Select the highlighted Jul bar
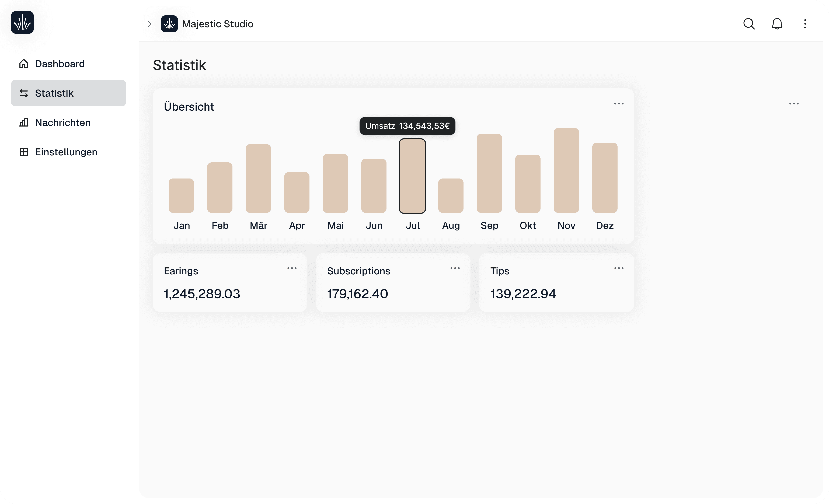 pyautogui.click(x=412, y=176)
